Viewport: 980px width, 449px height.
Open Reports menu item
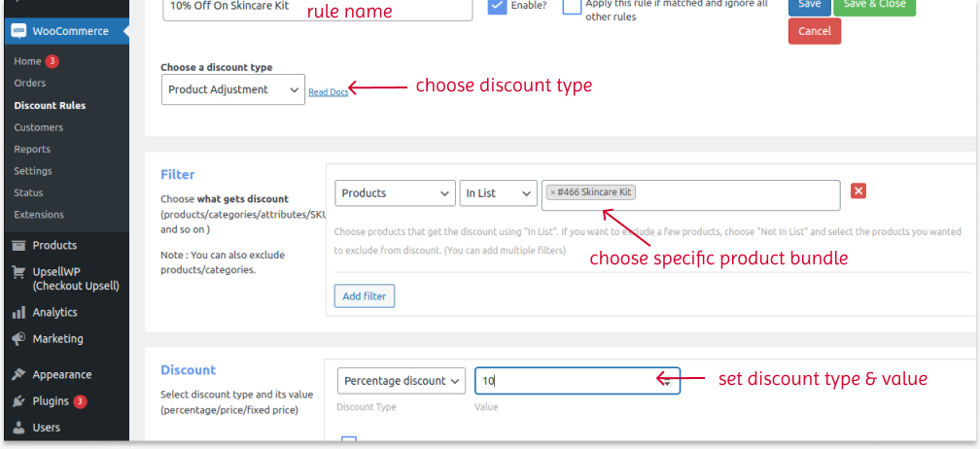coord(32,150)
